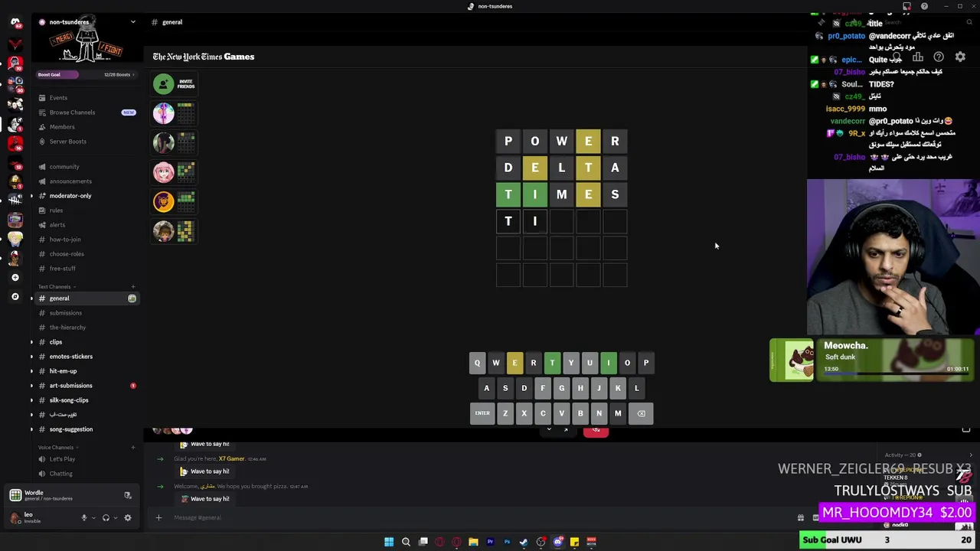The width and height of the screenshot is (980, 551).
Task: Open Windows Start menu
Action: [x=389, y=542]
